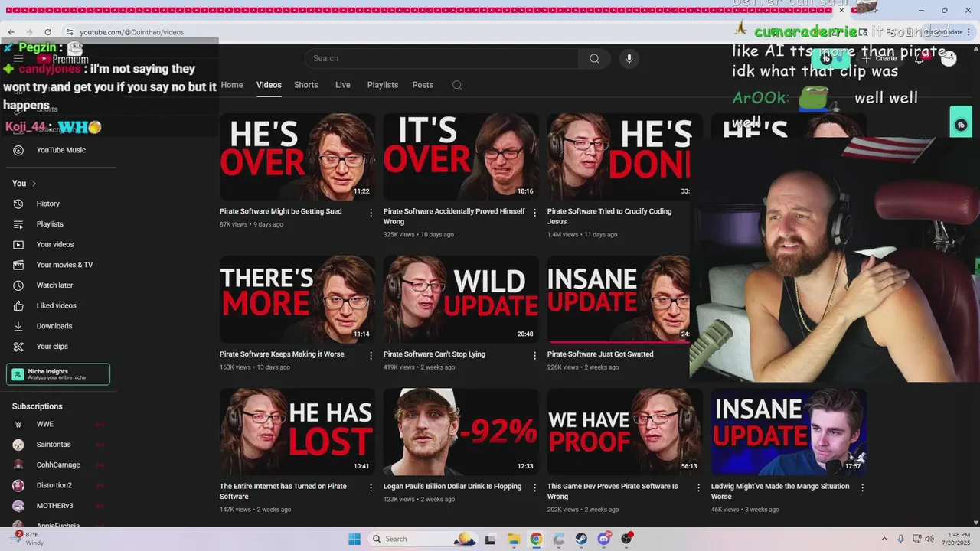The height and width of the screenshot is (551, 980).
Task: Play the HE HAS LOST thumbnail video
Action: (x=297, y=432)
